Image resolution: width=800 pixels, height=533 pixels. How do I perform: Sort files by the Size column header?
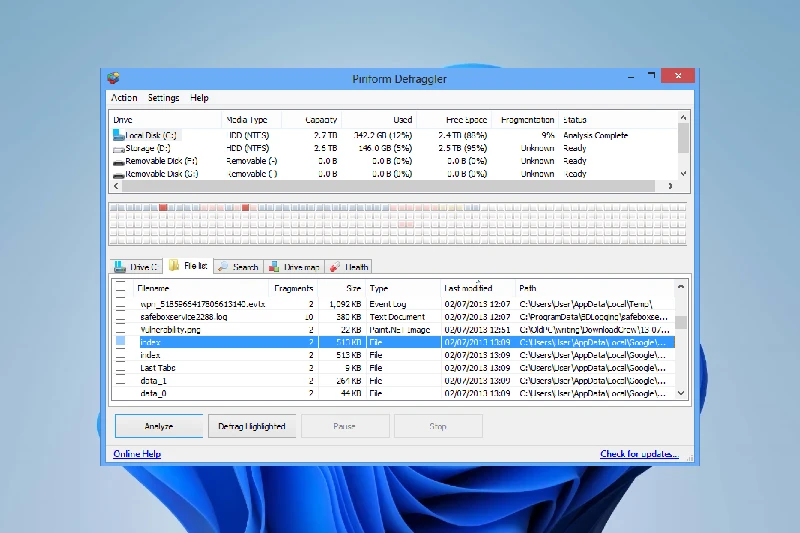[341, 288]
